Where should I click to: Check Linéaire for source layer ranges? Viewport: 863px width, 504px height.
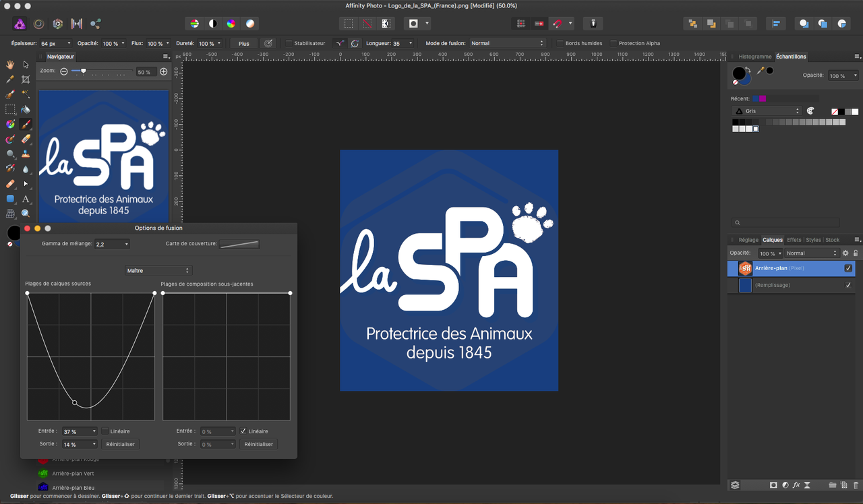coord(105,431)
